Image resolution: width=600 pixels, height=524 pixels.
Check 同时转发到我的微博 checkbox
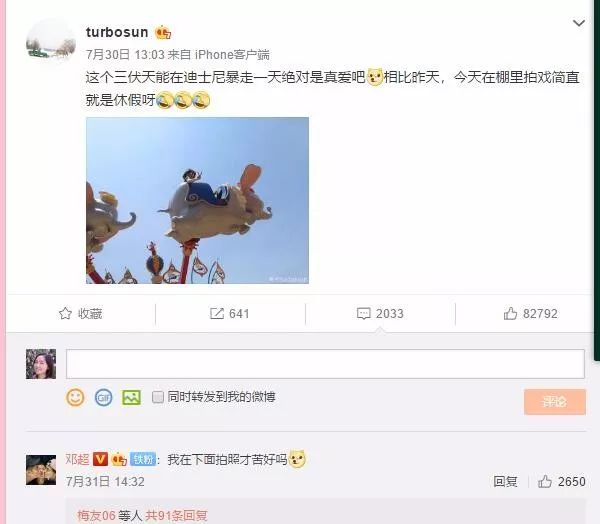point(158,397)
